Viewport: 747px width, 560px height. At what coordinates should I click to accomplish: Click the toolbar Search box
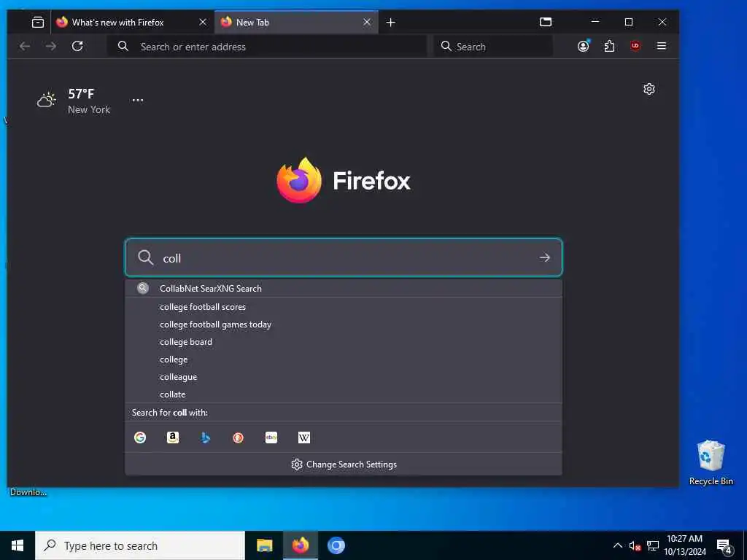tap(493, 46)
